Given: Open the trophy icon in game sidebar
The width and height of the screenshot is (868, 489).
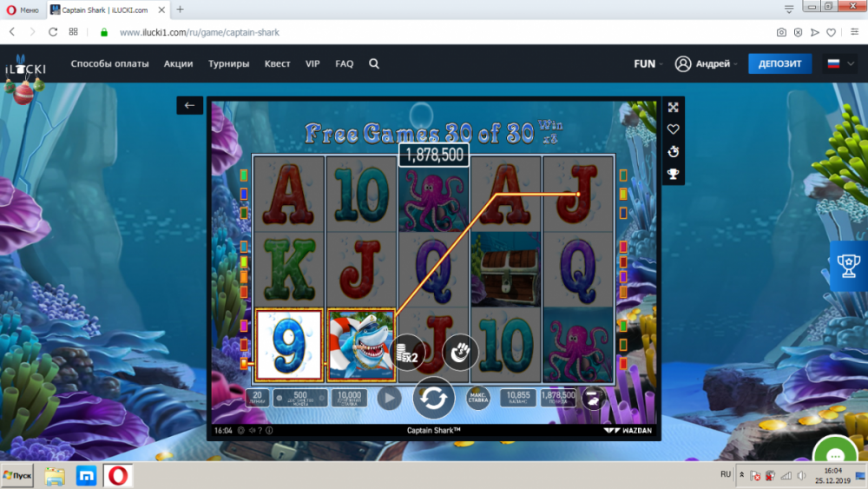Looking at the screenshot, I should coord(674,174).
